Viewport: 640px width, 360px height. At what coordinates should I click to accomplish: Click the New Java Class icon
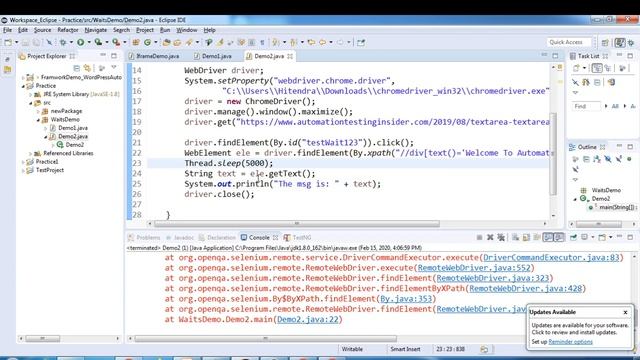tap(147, 42)
